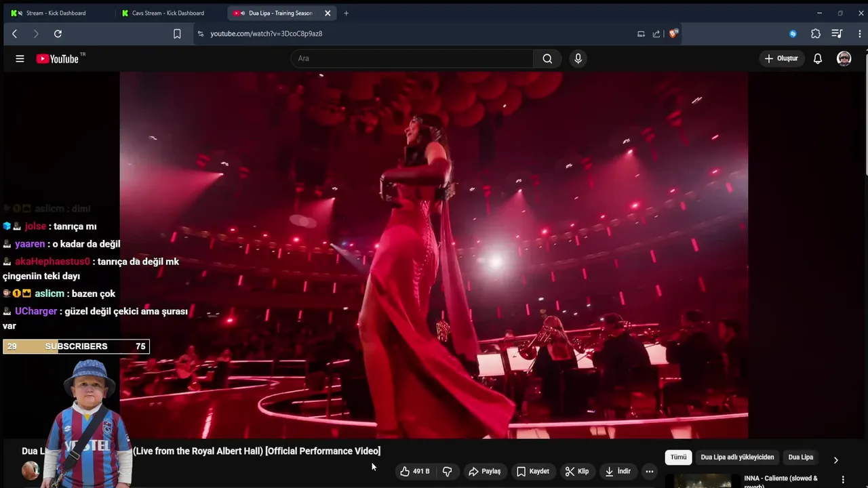Open Brave Shields lion icon
868x488 pixels.
click(x=673, y=33)
